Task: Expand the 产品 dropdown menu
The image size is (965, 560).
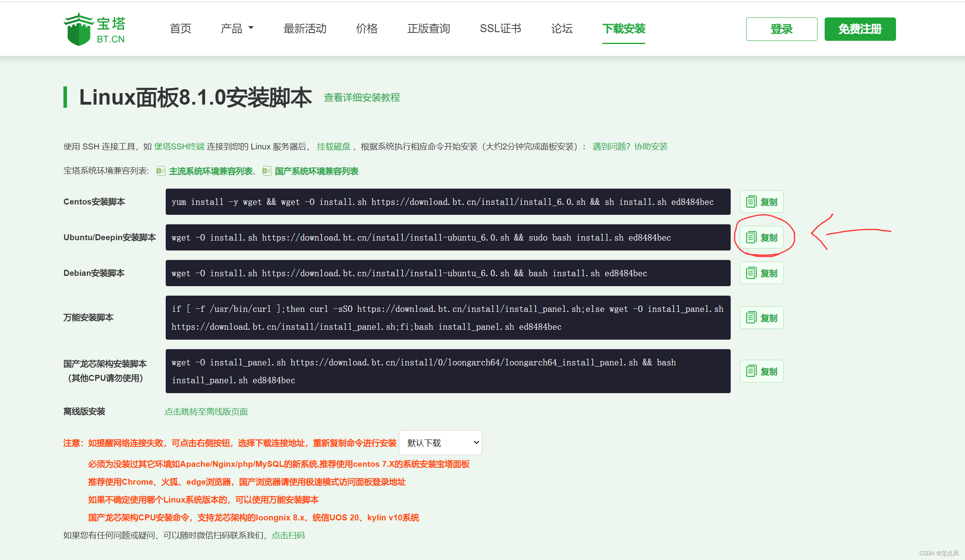Action: [237, 29]
